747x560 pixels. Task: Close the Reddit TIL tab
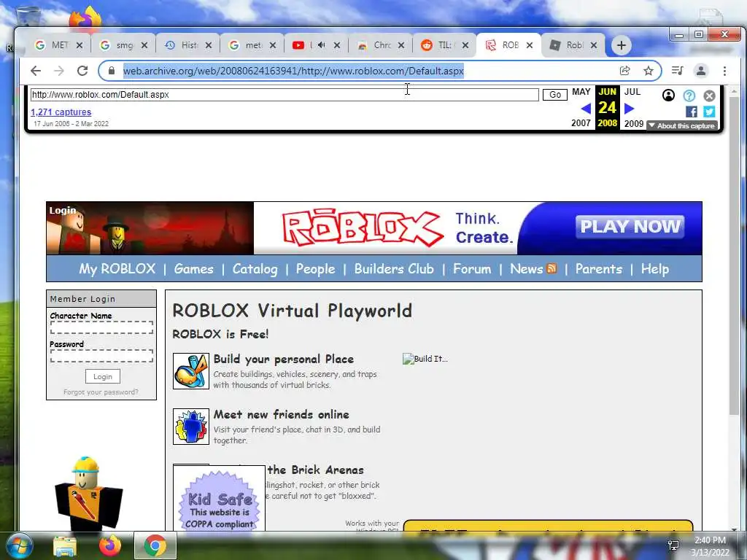(x=465, y=45)
